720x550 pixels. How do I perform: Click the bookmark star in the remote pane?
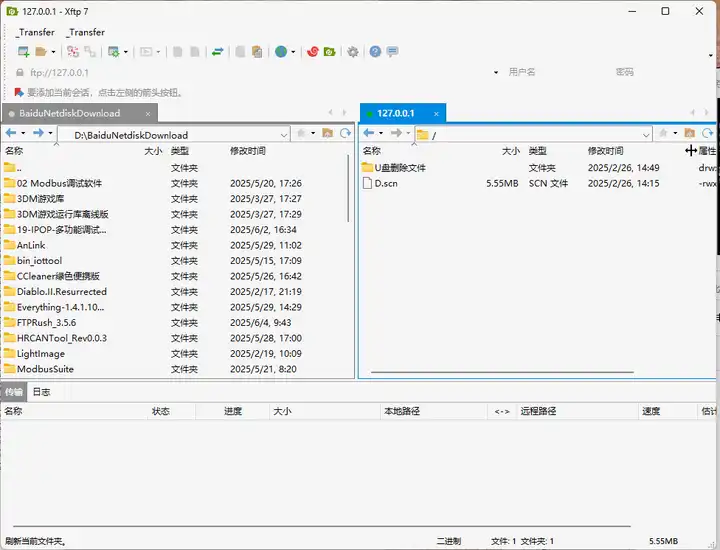coord(664,133)
